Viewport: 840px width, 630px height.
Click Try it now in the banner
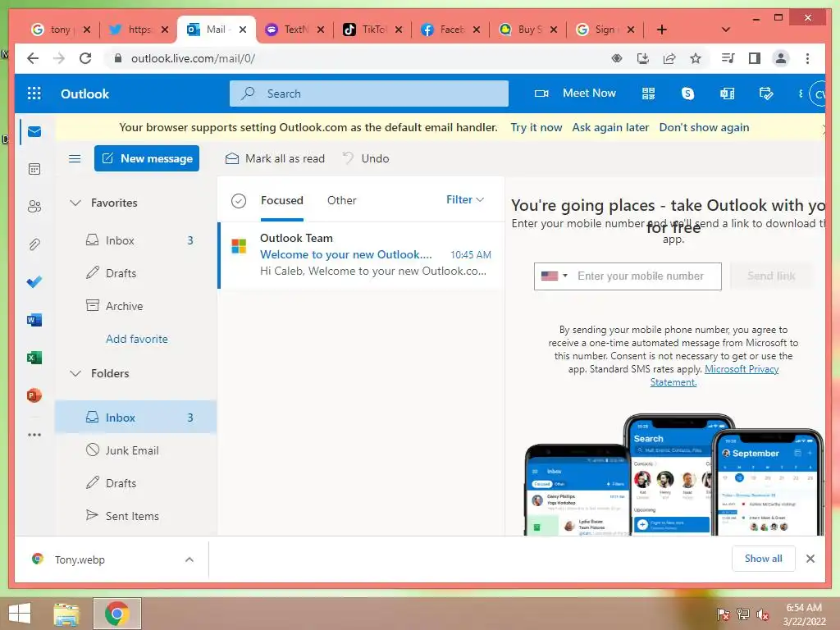click(x=536, y=127)
